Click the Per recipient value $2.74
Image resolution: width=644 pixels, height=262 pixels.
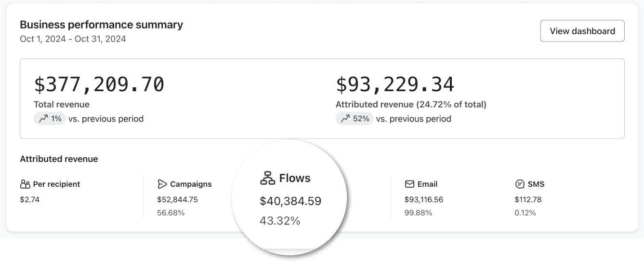(30, 199)
